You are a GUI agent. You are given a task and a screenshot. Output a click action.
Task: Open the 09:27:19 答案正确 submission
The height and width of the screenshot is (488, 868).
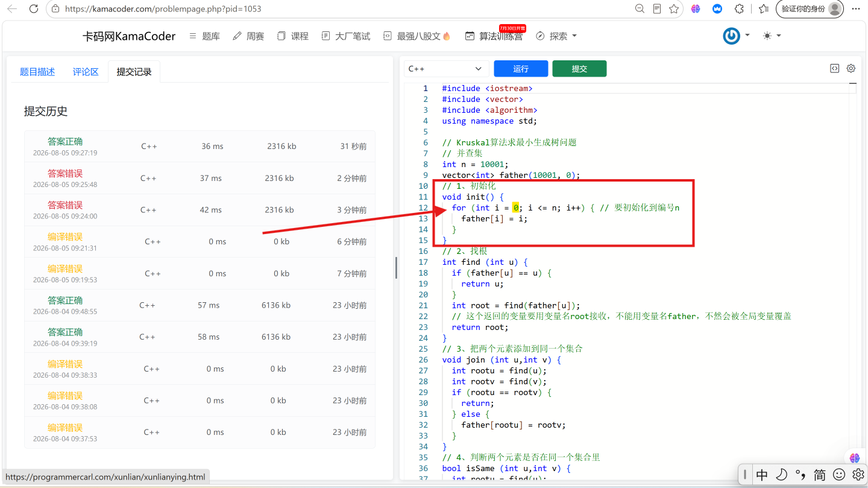[x=200, y=147]
